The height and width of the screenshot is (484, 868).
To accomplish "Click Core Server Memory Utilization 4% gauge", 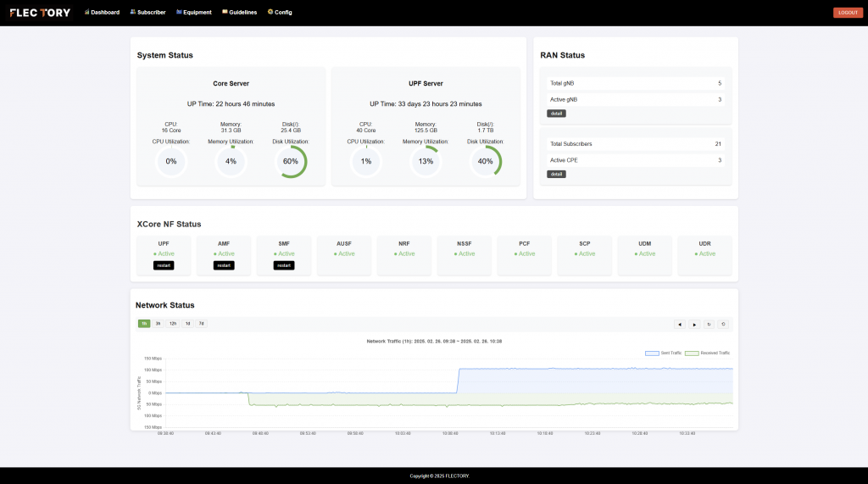I will tap(231, 162).
